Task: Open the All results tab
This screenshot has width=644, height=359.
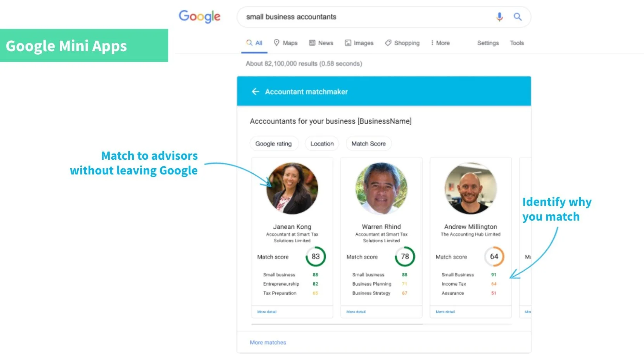Action: (255, 43)
